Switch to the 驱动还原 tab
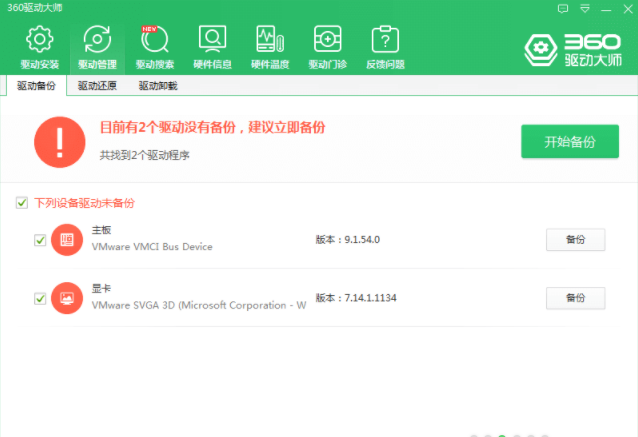 coord(97,86)
